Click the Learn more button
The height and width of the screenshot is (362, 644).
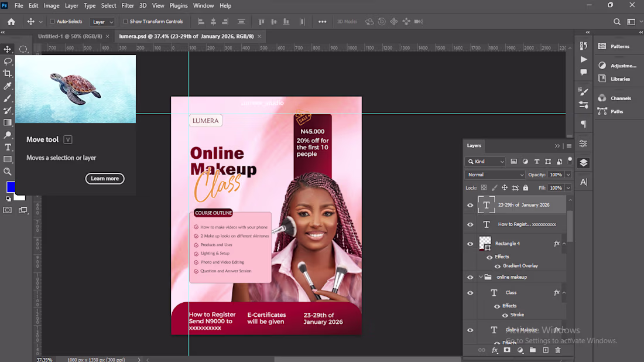(105, 178)
